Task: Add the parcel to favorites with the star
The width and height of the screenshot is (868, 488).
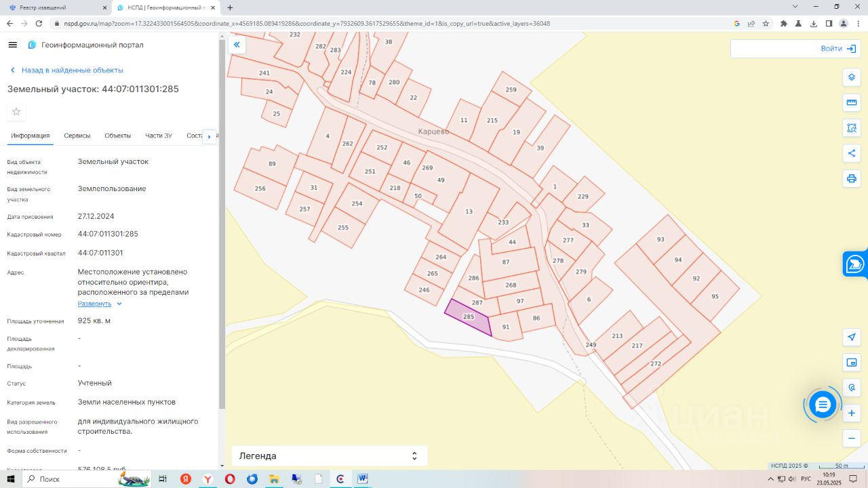Action: [x=16, y=112]
